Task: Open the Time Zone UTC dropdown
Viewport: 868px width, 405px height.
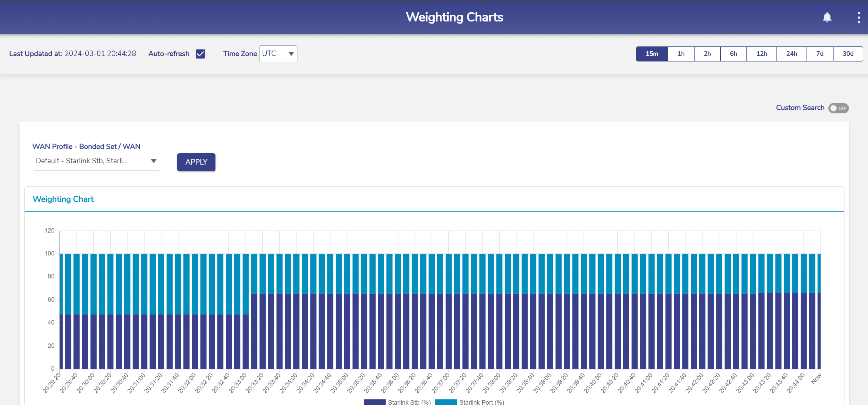Action: [x=278, y=54]
